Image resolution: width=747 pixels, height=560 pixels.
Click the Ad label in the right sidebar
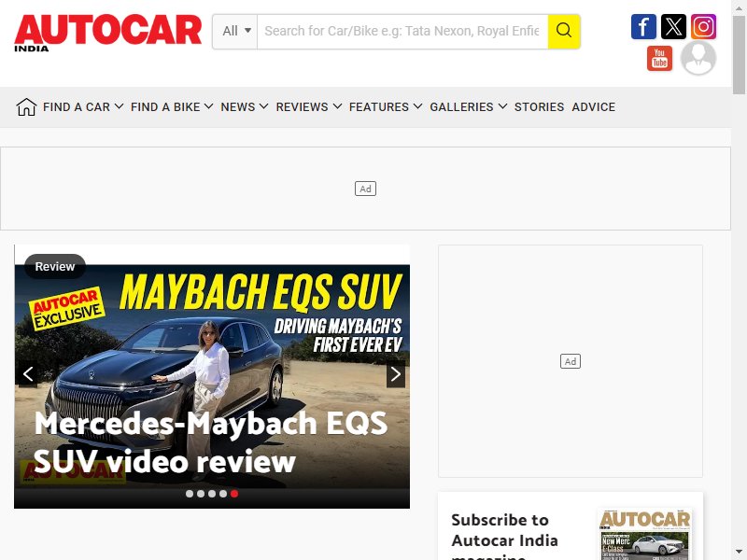571,361
